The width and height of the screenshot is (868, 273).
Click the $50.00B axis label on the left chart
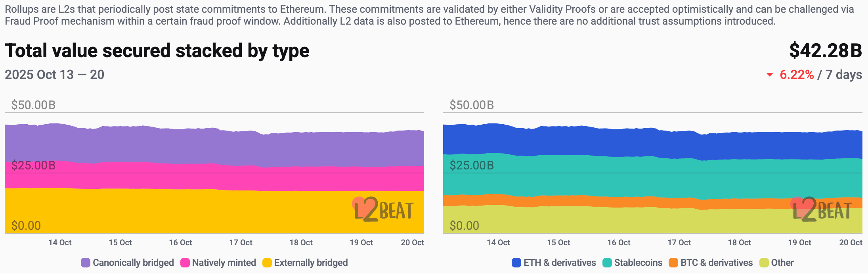click(x=34, y=105)
